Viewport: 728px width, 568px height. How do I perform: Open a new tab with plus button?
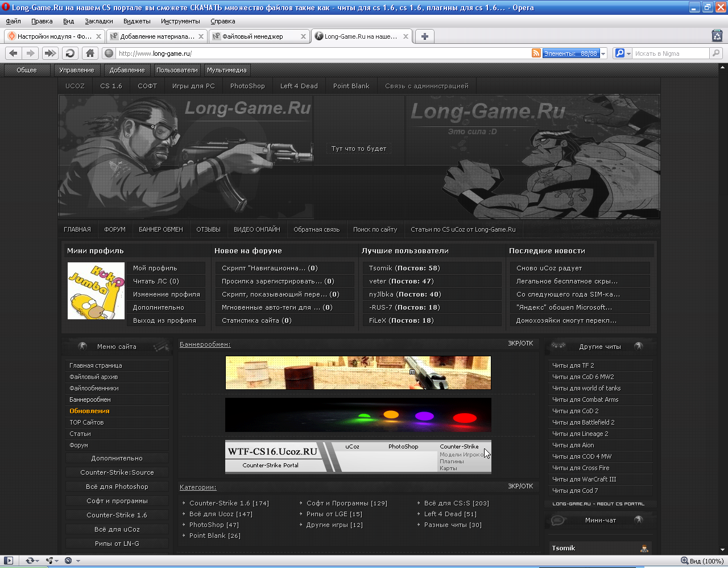[425, 36]
